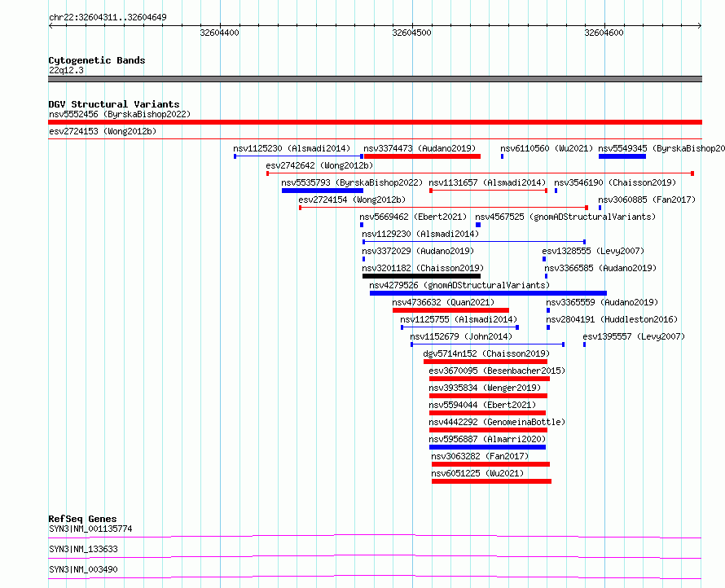Click the DGV Structural Variants track title
The image size is (725, 588).
click(114, 104)
